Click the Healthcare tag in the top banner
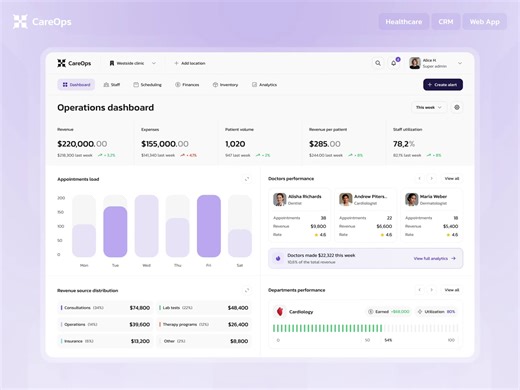The height and width of the screenshot is (390, 520). click(x=404, y=22)
